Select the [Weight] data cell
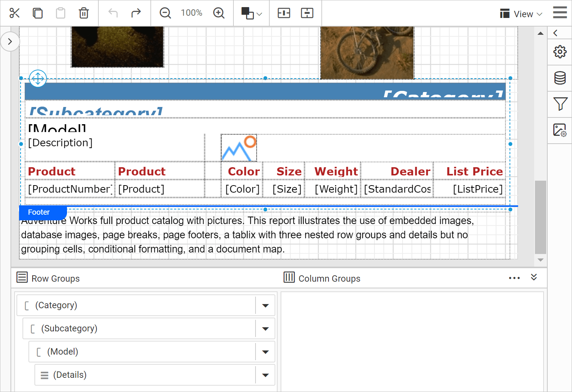 (333, 189)
